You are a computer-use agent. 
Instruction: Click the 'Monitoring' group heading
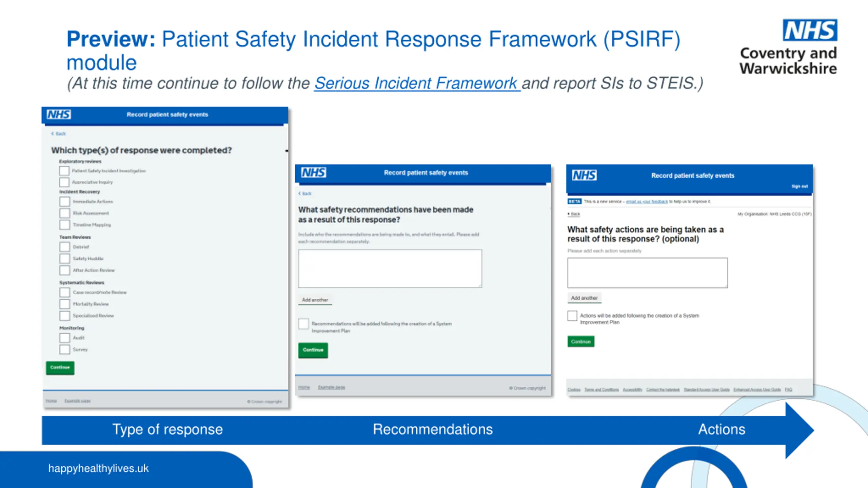[x=72, y=328]
